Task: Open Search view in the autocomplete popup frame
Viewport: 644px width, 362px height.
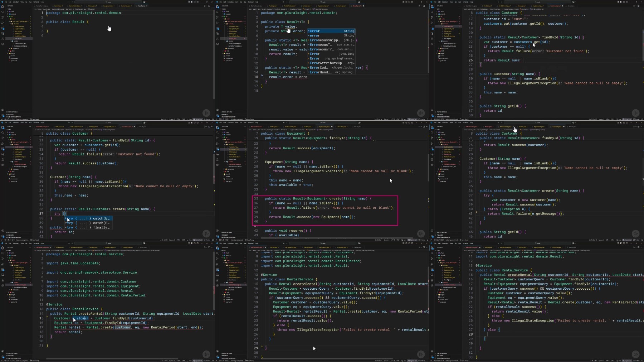Action: click(x=217, y=12)
